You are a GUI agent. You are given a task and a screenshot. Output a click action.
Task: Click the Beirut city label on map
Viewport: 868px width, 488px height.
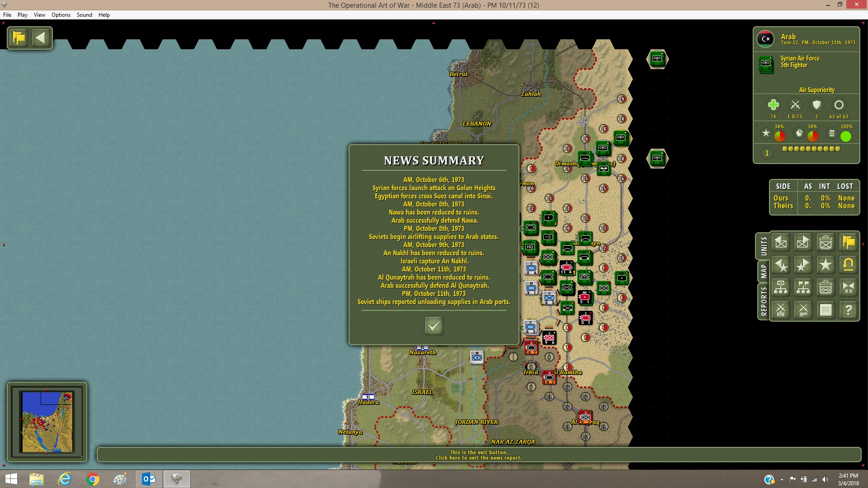click(458, 74)
